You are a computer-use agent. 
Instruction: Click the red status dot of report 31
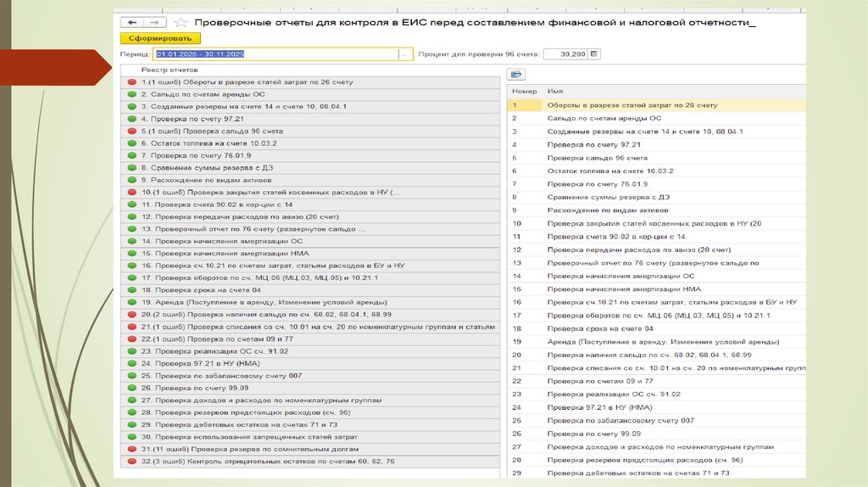coord(131,450)
